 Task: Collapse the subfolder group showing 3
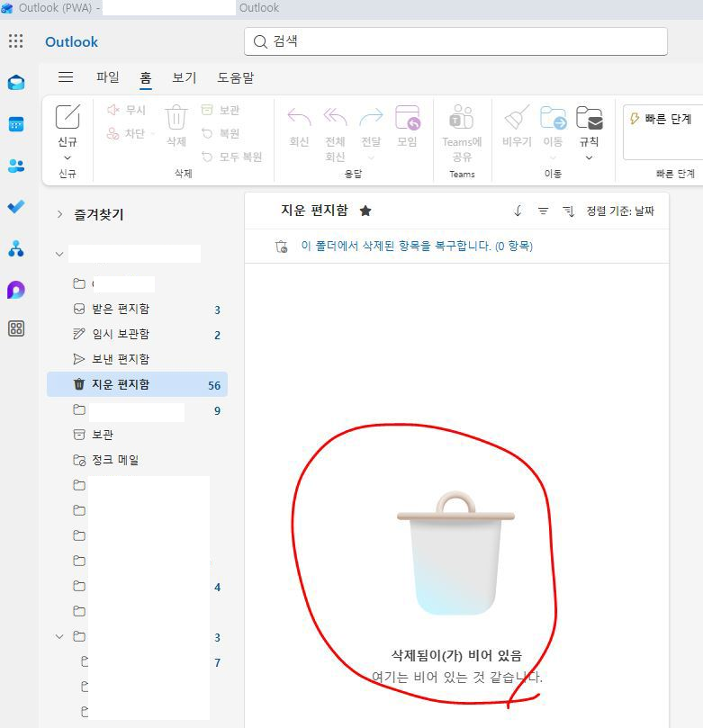pyautogui.click(x=59, y=636)
